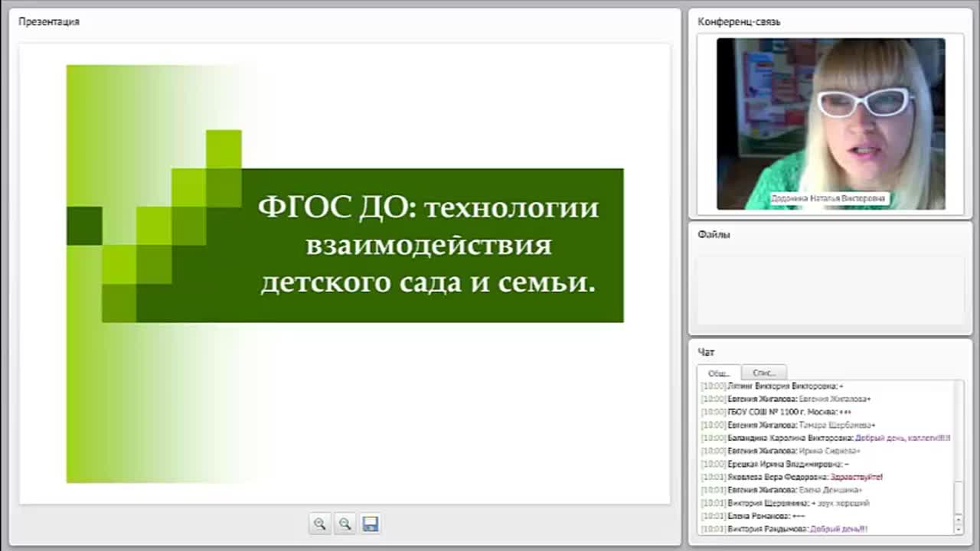Viewport: 980px width, 551px height.
Task: Click the 'Файлы' panel title
Action: pos(714,235)
